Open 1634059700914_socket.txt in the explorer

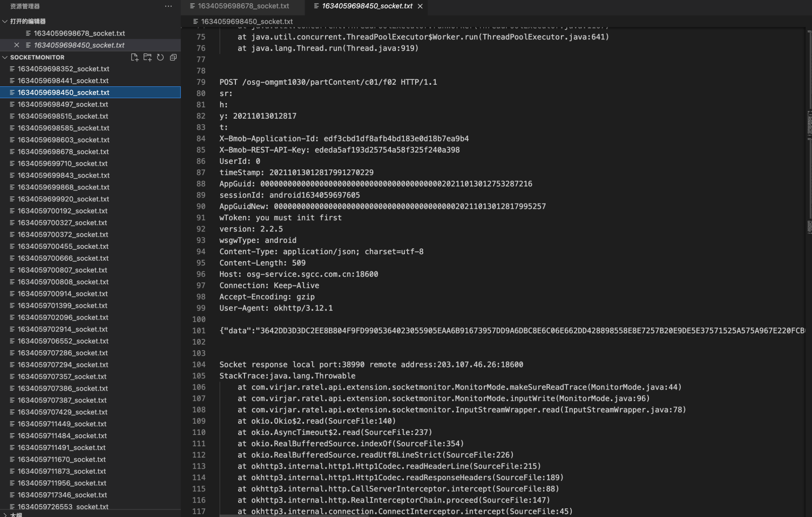tap(63, 294)
